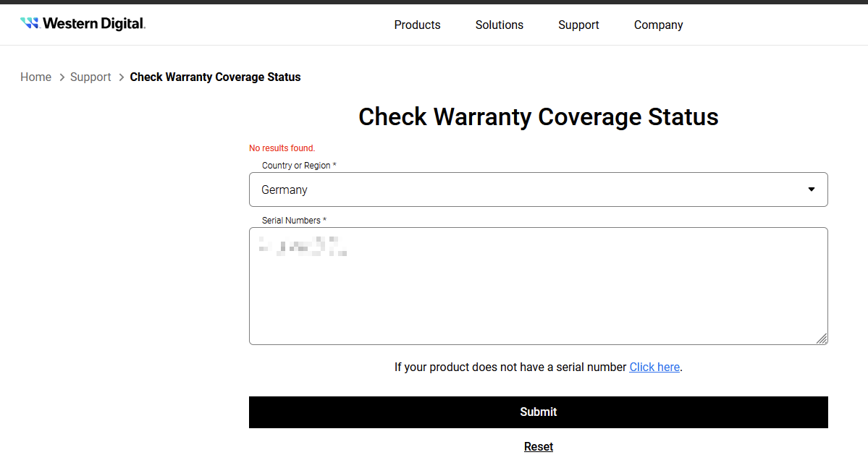
Task: Click the dropdown arrow beside Germany
Action: tap(811, 190)
